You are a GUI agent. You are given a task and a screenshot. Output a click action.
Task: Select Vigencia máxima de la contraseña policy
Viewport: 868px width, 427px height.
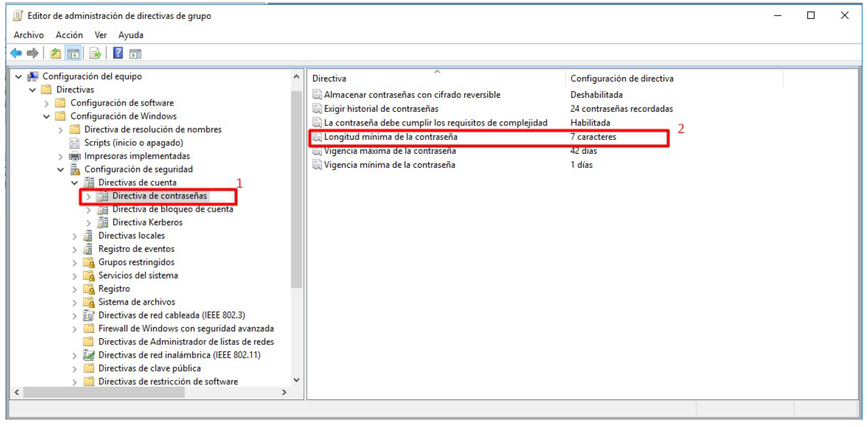point(389,151)
